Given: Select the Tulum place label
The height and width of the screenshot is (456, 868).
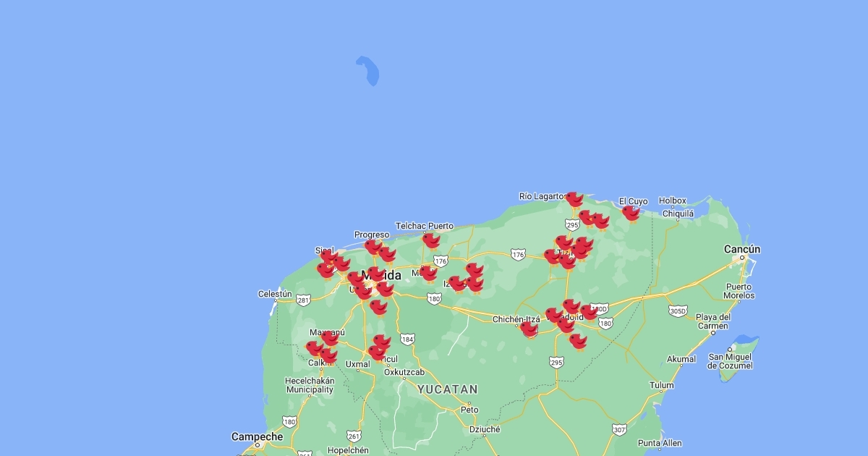Looking at the screenshot, I should coord(662,386).
